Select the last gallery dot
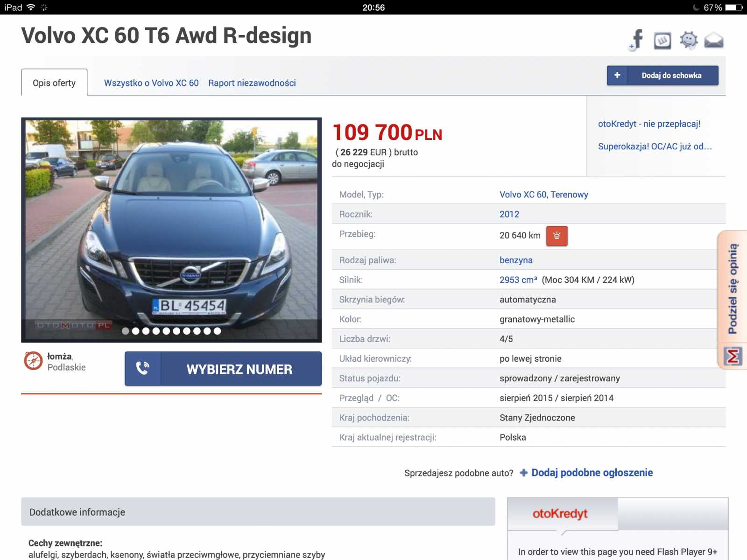The height and width of the screenshot is (560, 747). [217, 331]
